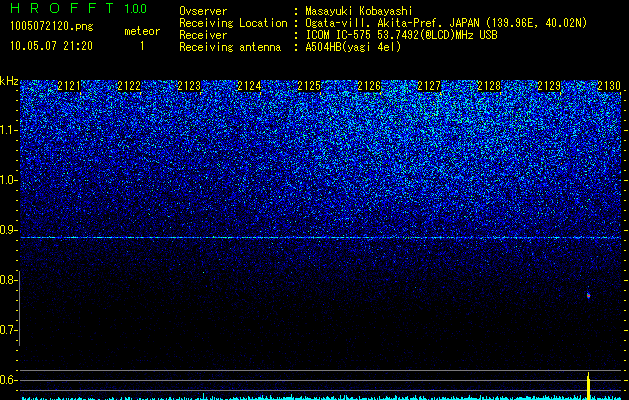Click the ICOM IC-575 receiver text
Image resolution: width=629 pixels, height=400 pixels.
(x=401, y=35)
